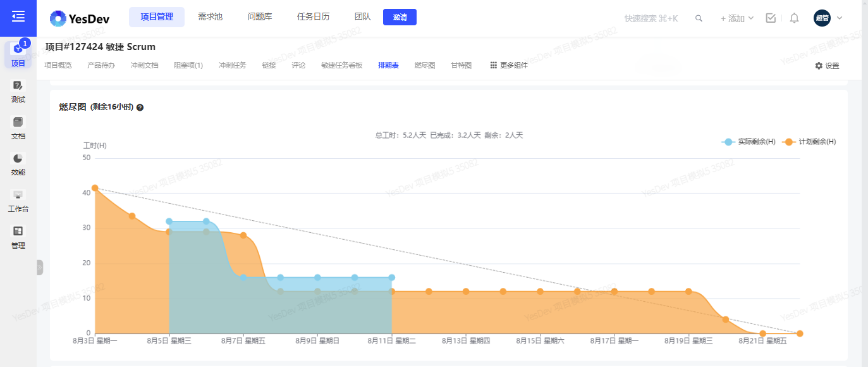868x367 pixels.
Task: Click the blue 邀请 button
Action: click(x=400, y=17)
